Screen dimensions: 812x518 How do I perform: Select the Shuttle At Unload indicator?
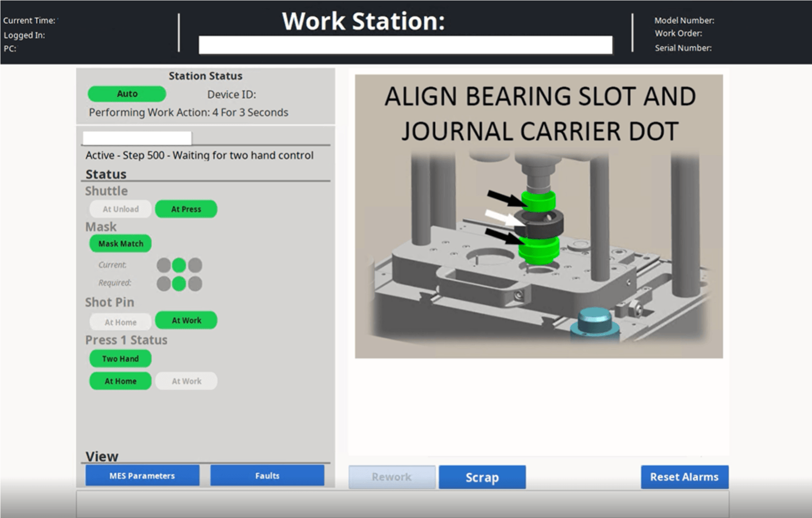coord(121,209)
